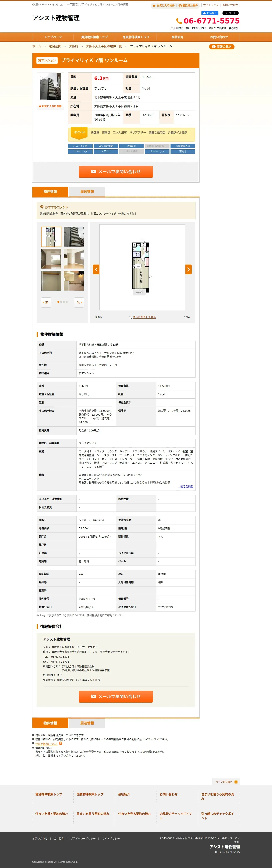The height and width of the screenshot is (868, 272).
Task: Click the first pagination dot under thumbnails
Action: point(58,302)
